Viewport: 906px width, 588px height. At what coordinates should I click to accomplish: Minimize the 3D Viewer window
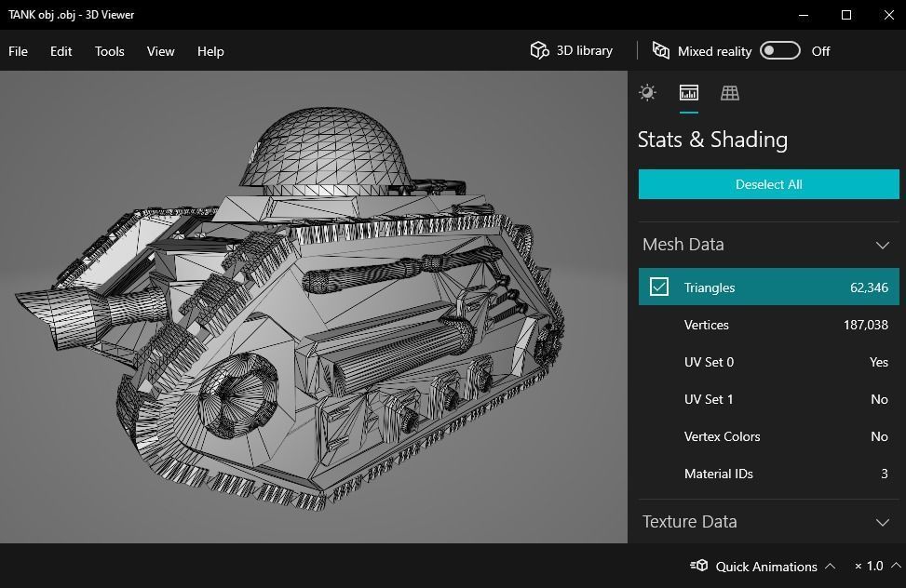pos(804,15)
